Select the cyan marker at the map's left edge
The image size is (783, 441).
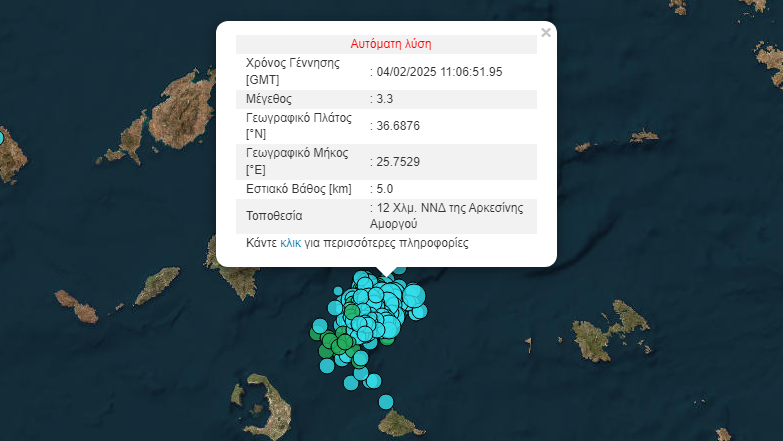[x=2, y=137]
